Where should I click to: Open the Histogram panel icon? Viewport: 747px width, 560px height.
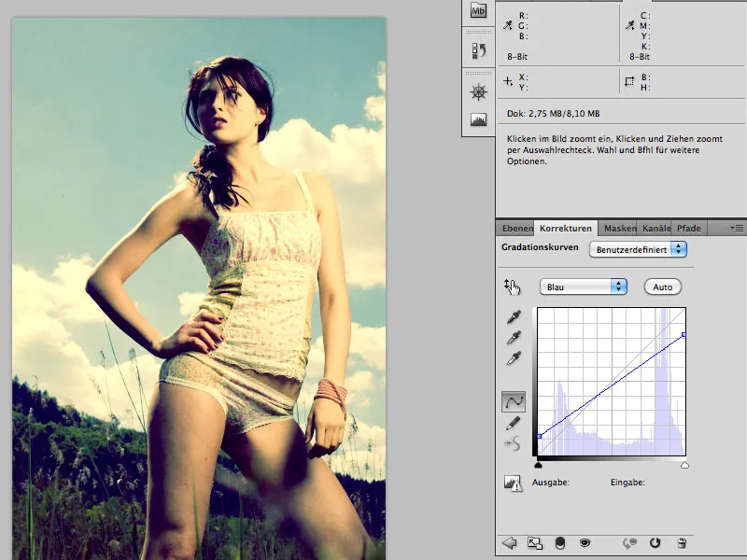tap(478, 119)
